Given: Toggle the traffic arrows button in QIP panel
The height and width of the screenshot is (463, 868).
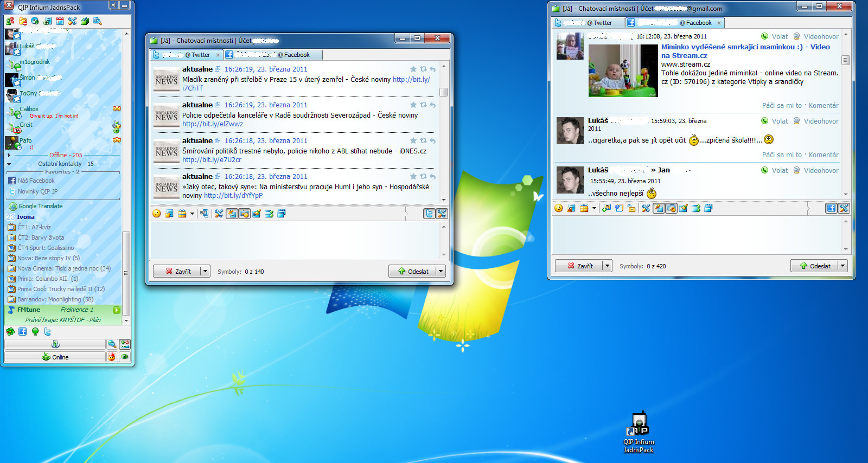Looking at the screenshot, I should click(125, 344).
